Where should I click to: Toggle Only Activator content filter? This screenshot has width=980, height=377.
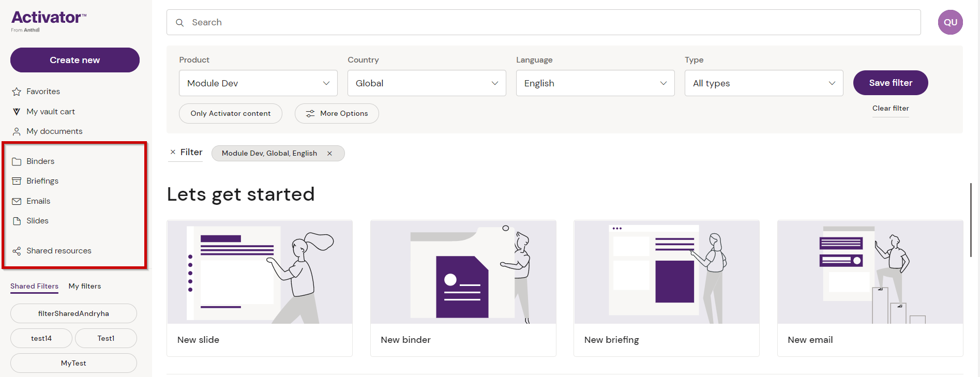point(230,113)
